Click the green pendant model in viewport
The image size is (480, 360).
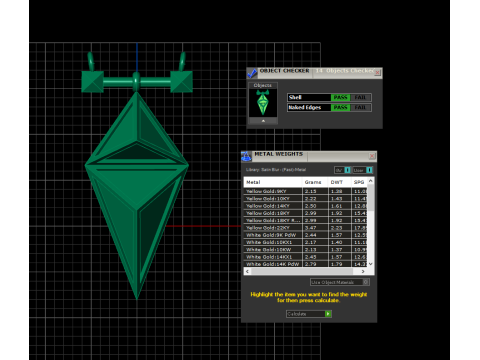pyautogui.click(x=137, y=195)
